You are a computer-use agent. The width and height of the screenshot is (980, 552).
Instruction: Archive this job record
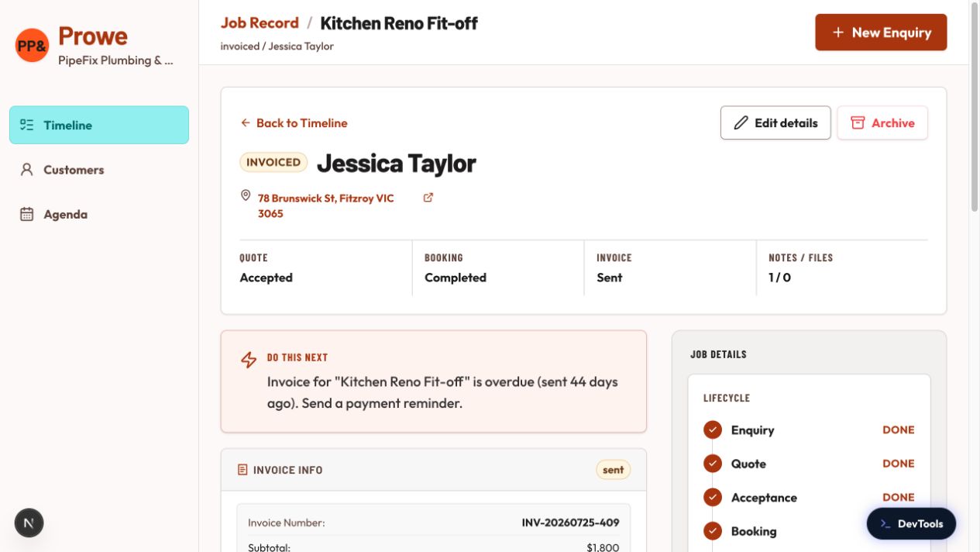tap(882, 122)
